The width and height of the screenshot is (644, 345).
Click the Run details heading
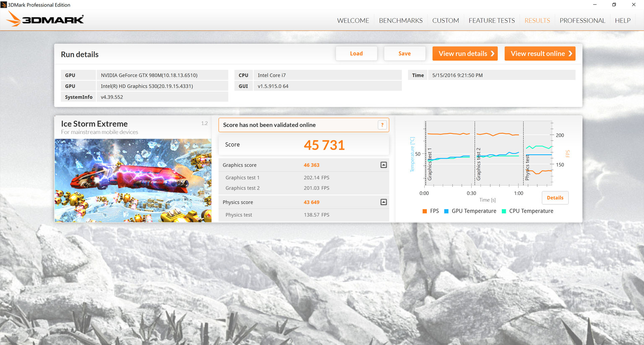80,55
